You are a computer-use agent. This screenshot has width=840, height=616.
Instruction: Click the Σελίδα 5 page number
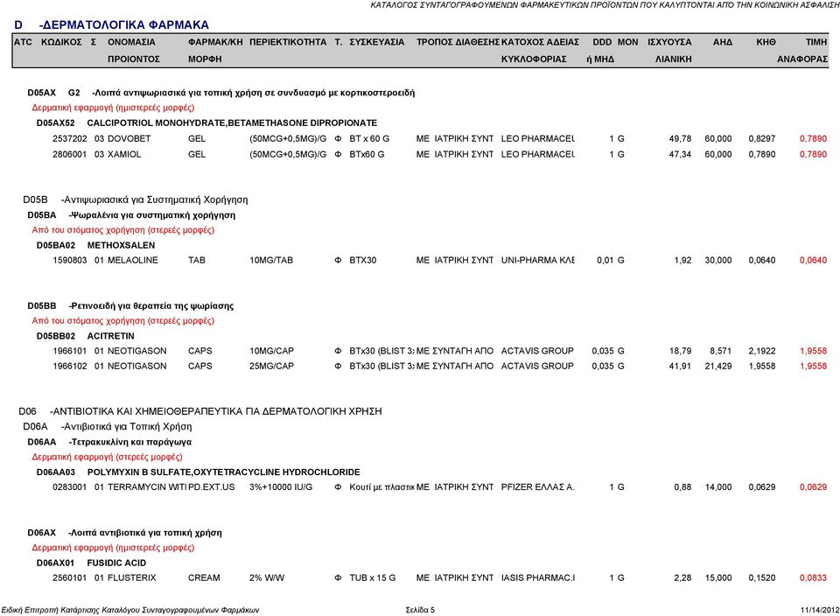pos(420,610)
